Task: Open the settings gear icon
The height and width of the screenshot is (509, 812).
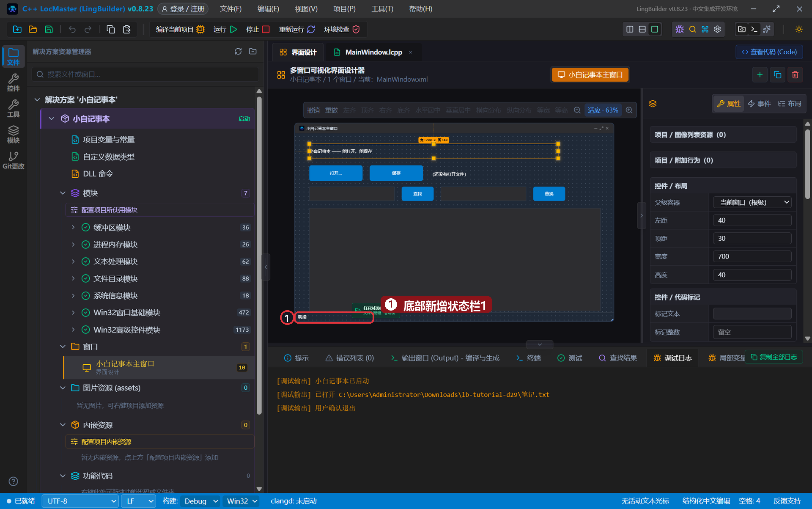Action: (717, 29)
